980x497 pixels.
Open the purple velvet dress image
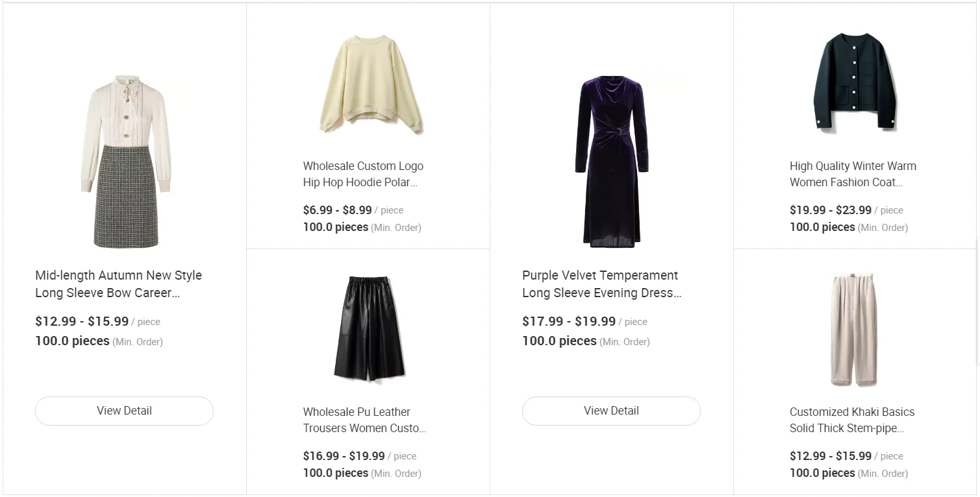tap(611, 161)
